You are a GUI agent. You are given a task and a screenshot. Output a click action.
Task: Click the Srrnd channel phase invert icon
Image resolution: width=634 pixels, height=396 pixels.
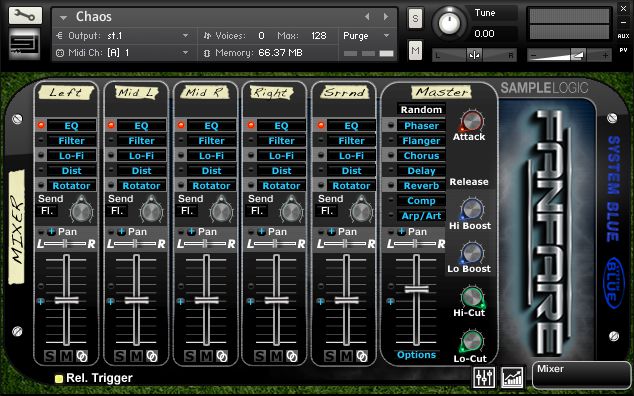[362, 356]
